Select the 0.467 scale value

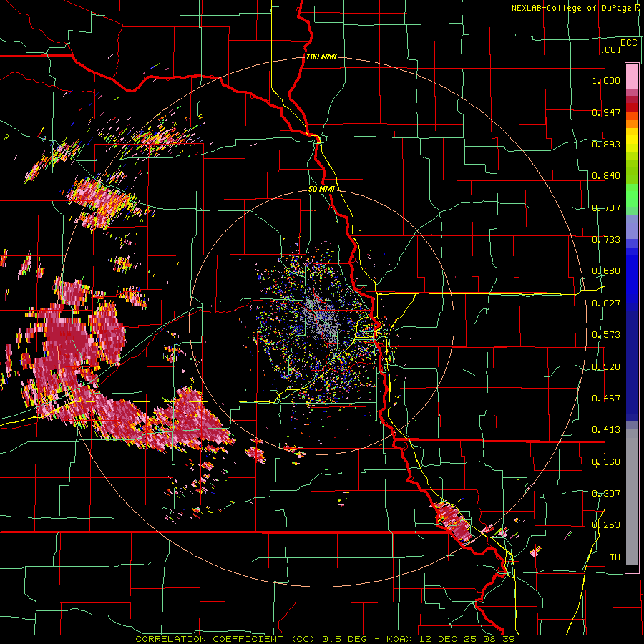click(x=606, y=398)
